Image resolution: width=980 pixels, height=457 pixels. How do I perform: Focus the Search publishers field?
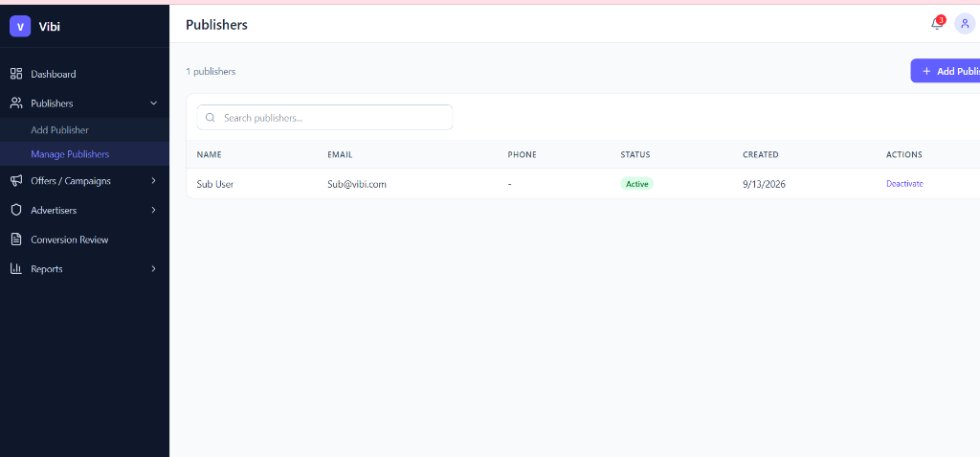click(x=324, y=118)
